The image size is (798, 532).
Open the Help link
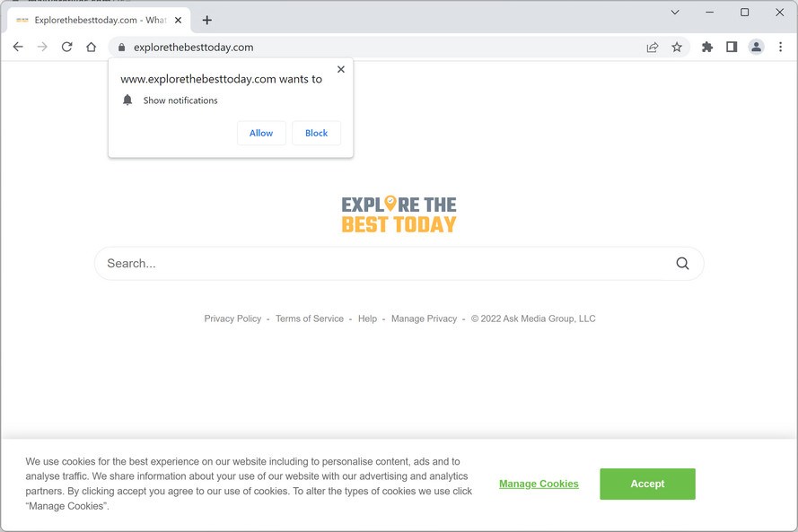tap(367, 318)
